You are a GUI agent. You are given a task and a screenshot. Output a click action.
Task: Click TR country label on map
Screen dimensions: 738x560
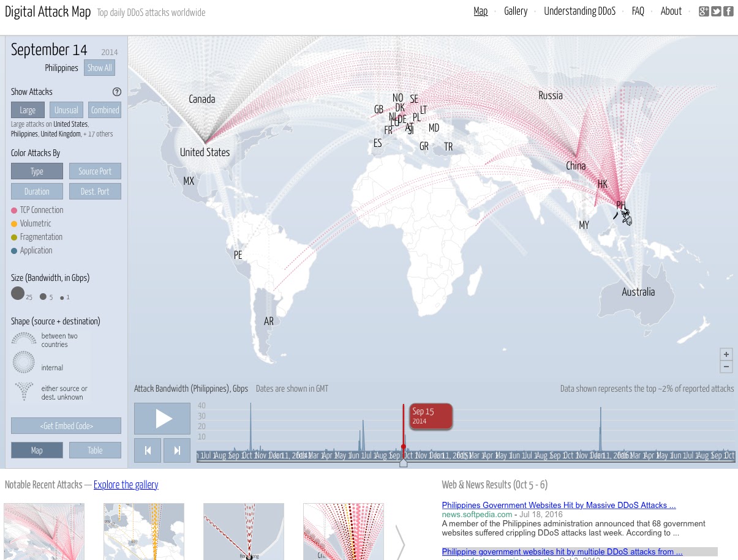click(x=448, y=147)
